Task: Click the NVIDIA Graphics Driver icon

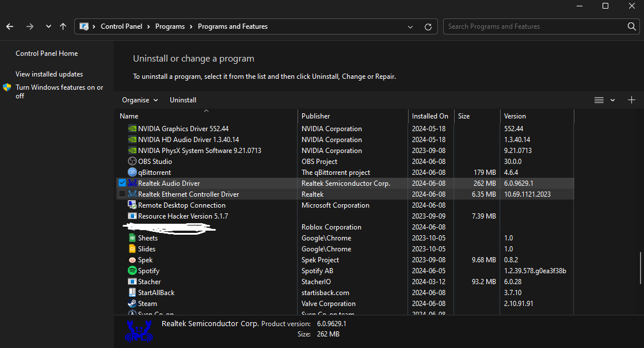Action: pos(132,129)
